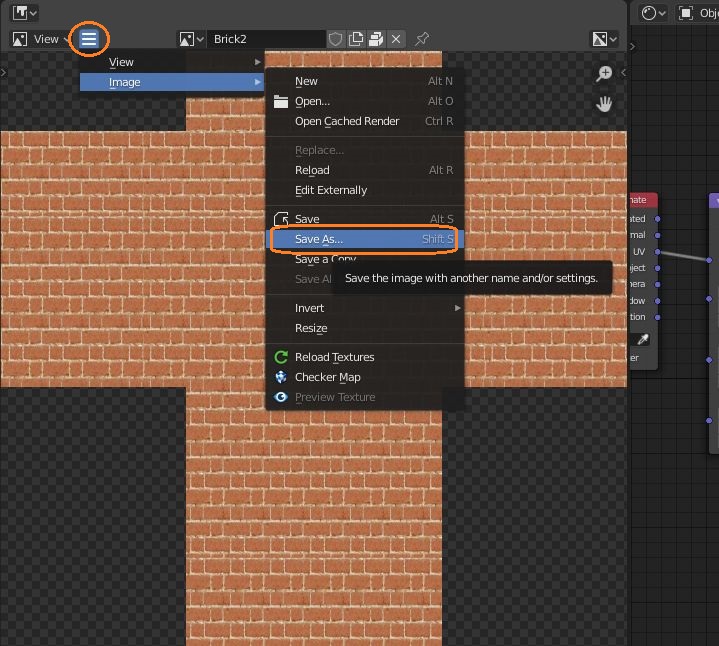Click Resize in the Image menu
The image size is (719, 646).
(x=311, y=328)
